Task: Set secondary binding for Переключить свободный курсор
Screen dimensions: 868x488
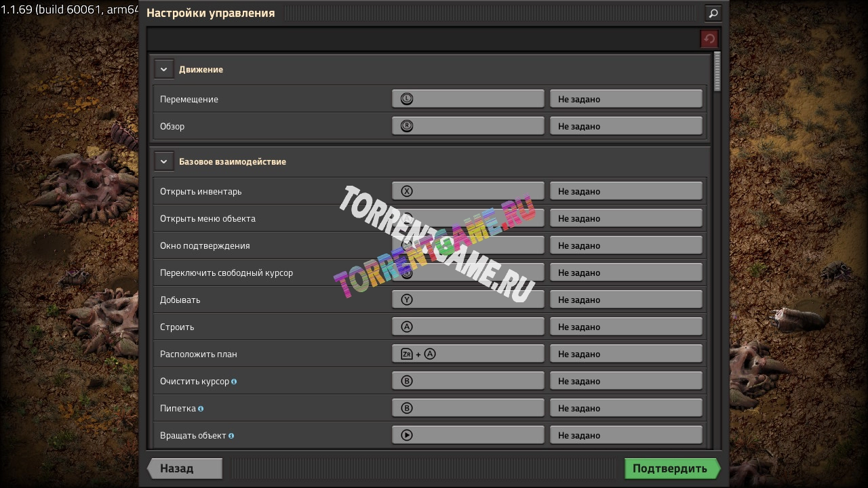Action: point(625,272)
